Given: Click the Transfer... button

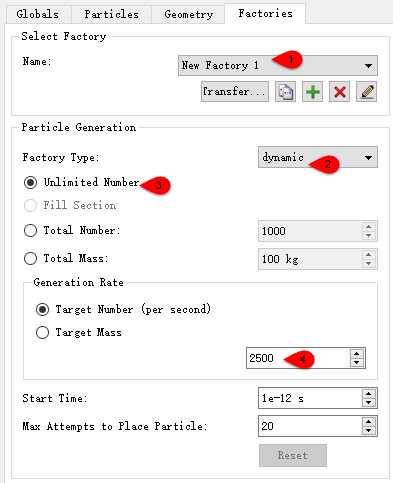Looking at the screenshot, I should pyautogui.click(x=235, y=92).
